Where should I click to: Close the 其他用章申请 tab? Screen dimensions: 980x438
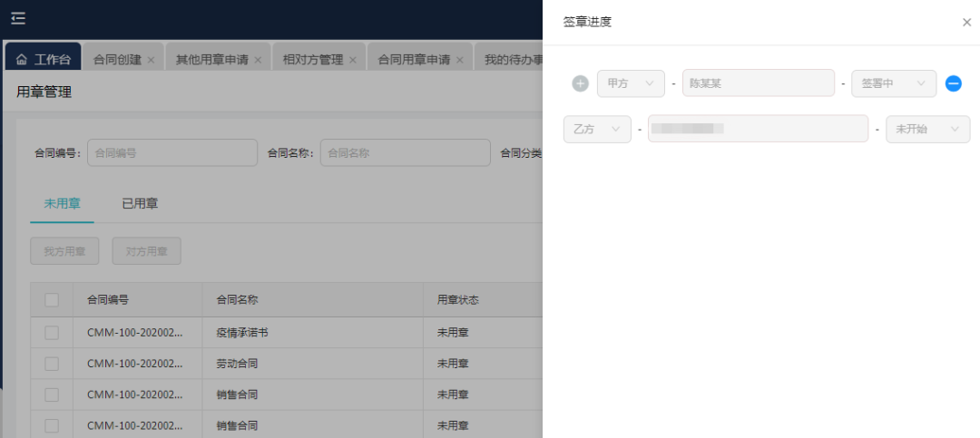(258, 61)
